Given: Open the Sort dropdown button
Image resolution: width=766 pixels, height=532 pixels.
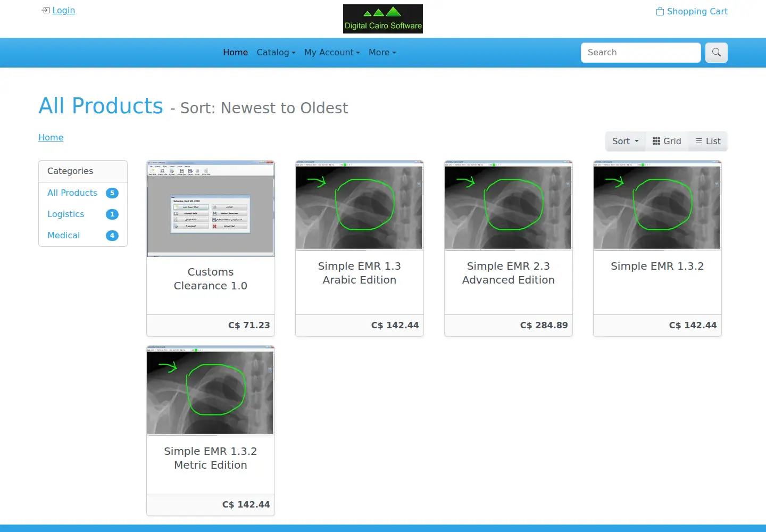Looking at the screenshot, I should 625,141.
